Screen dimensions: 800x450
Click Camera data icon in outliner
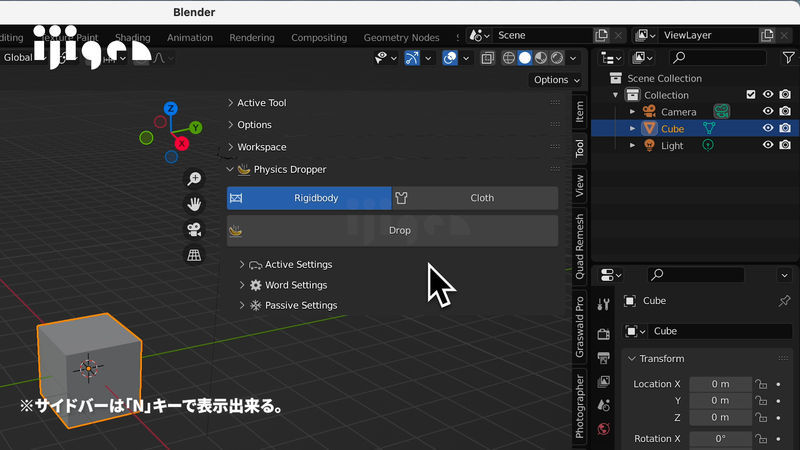click(x=721, y=111)
